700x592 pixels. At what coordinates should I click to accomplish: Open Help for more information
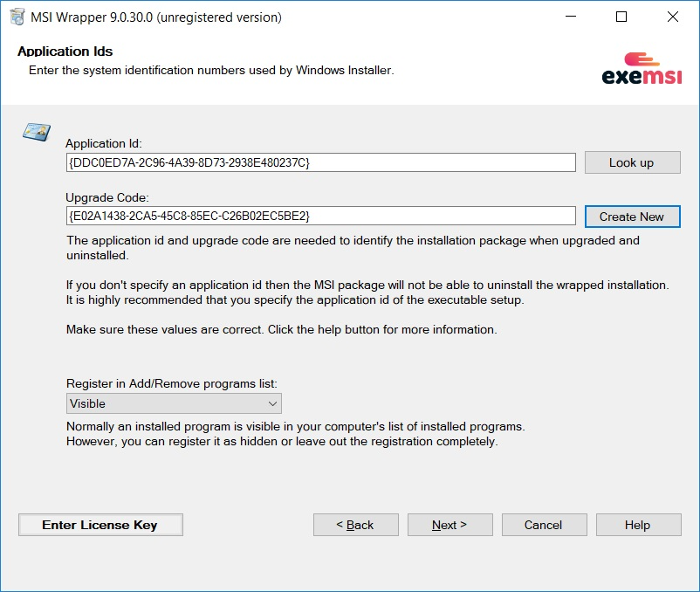point(638,525)
